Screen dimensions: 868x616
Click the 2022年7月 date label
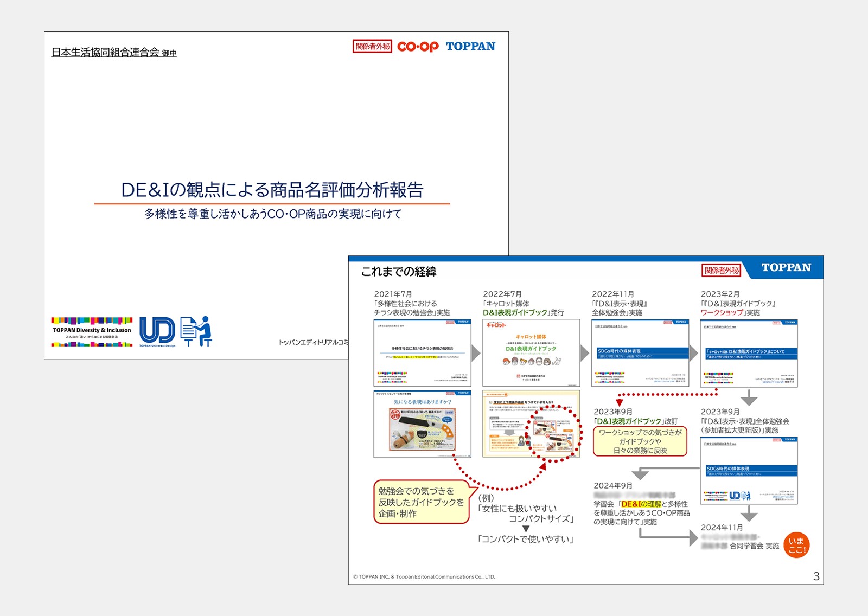click(x=502, y=294)
